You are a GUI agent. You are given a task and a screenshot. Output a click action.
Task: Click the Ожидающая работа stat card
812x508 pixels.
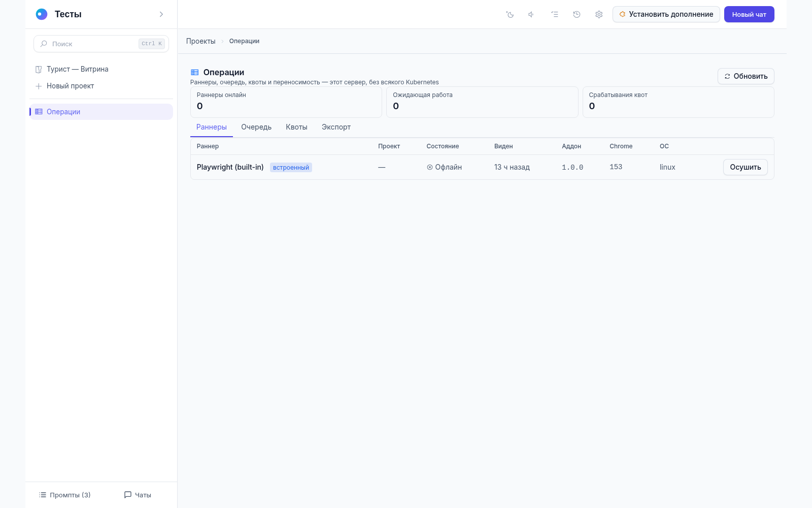(x=482, y=102)
